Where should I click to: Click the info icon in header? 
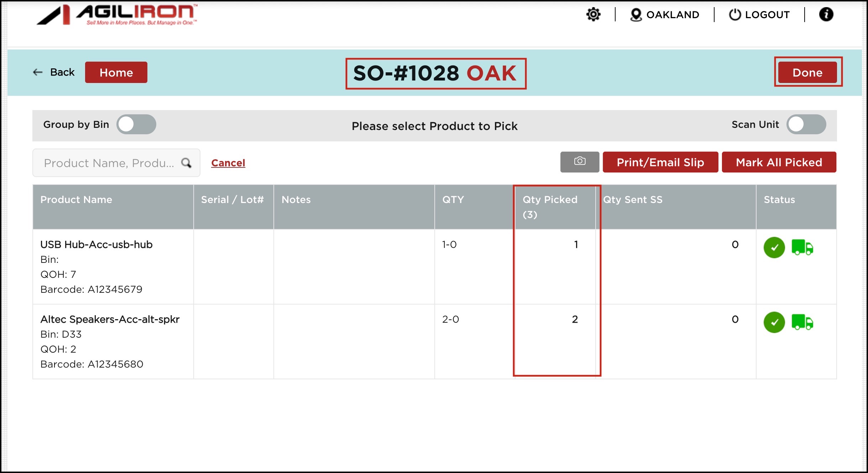click(x=826, y=15)
